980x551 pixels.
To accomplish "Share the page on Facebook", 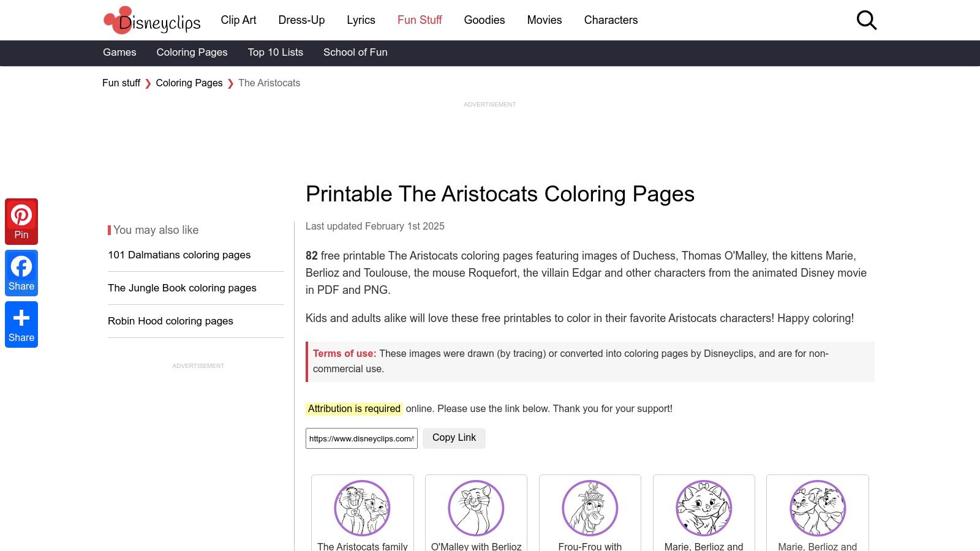I will (x=21, y=273).
